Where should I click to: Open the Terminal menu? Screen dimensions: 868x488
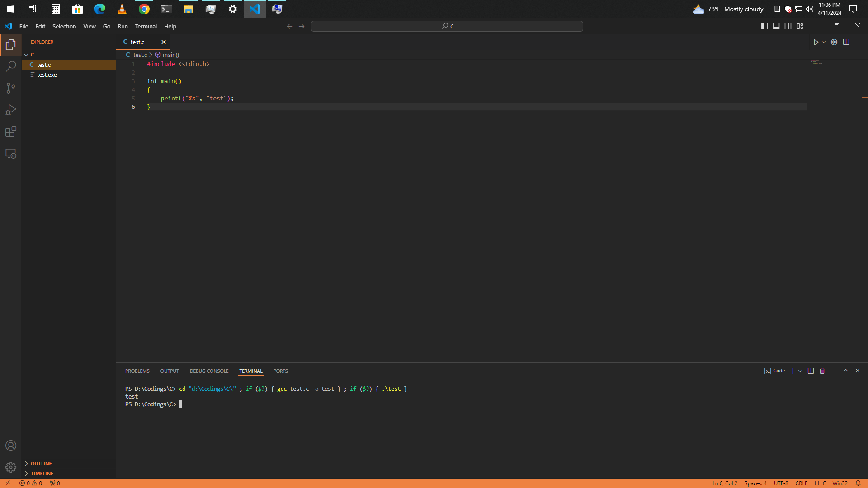(x=146, y=26)
